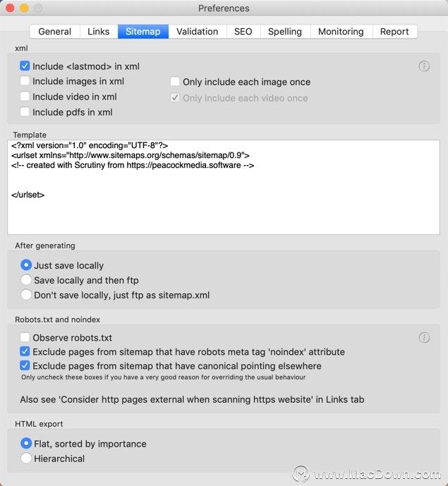Select Hierarchical HTML export option

pos(26,458)
